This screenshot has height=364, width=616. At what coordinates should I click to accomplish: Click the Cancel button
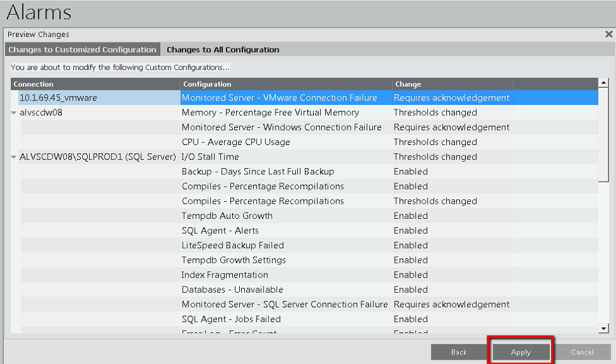(x=582, y=352)
